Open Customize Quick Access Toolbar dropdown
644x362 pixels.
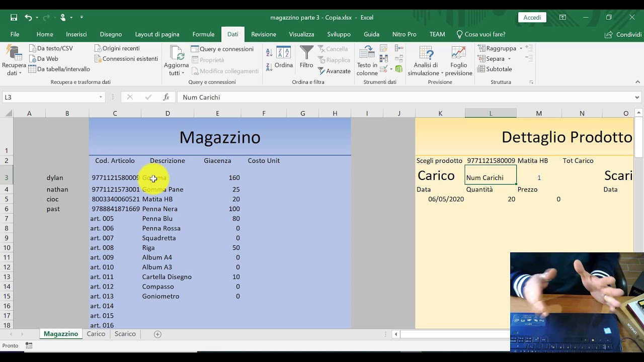(x=82, y=18)
